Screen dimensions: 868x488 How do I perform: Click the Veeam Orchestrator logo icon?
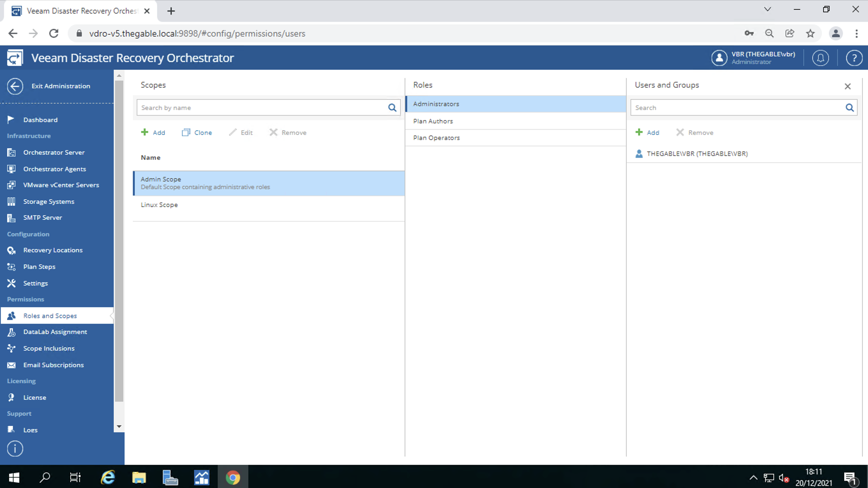pos(15,58)
